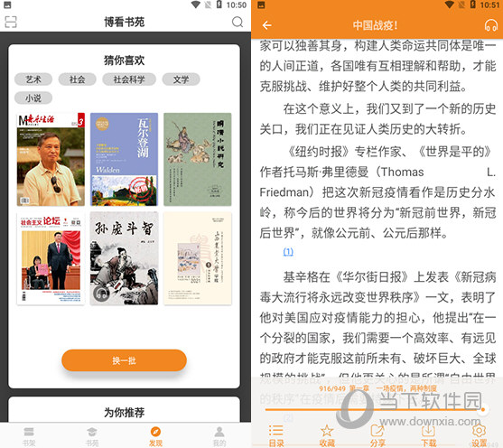The image size is (503, 448).
Task: Open the 我的 profile tab
Action: point(219,436)
